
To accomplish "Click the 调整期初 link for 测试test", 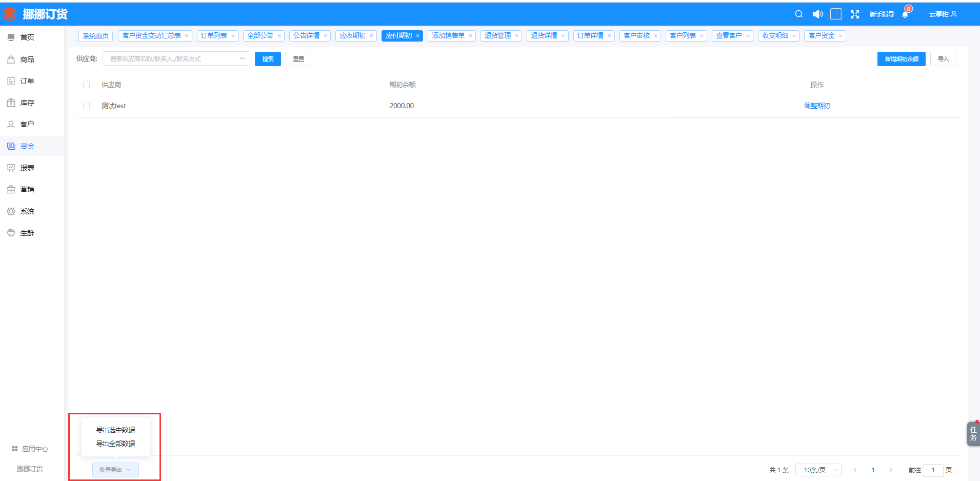I will [x=816, y=106].
